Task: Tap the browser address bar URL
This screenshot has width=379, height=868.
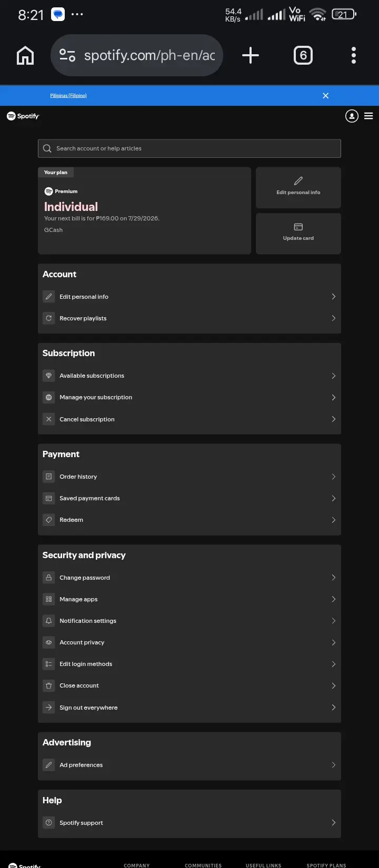Action: click(x=149, y=55)
